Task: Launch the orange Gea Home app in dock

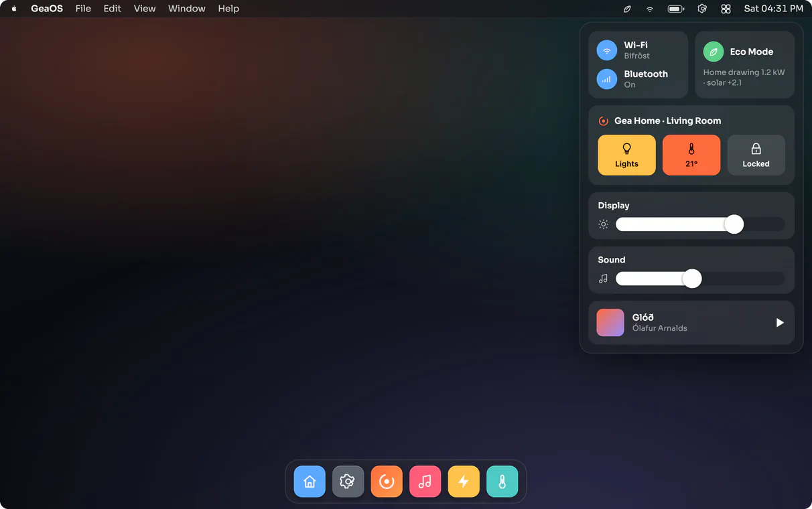Action: click(387, 482)
